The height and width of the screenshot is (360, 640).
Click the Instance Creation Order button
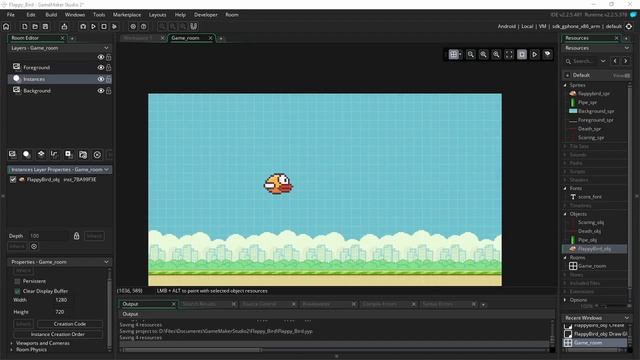click(58, 334)
